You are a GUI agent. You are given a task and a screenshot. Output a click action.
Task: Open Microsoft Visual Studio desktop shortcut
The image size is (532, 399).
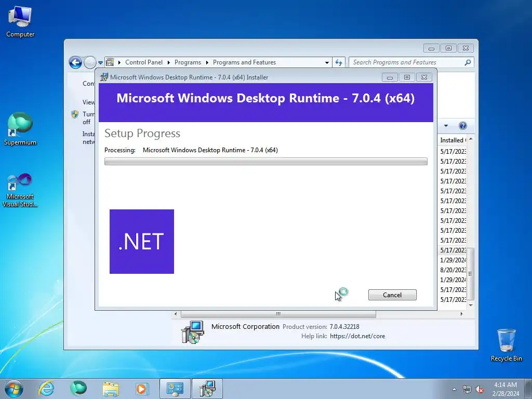[x=20, y=190]
